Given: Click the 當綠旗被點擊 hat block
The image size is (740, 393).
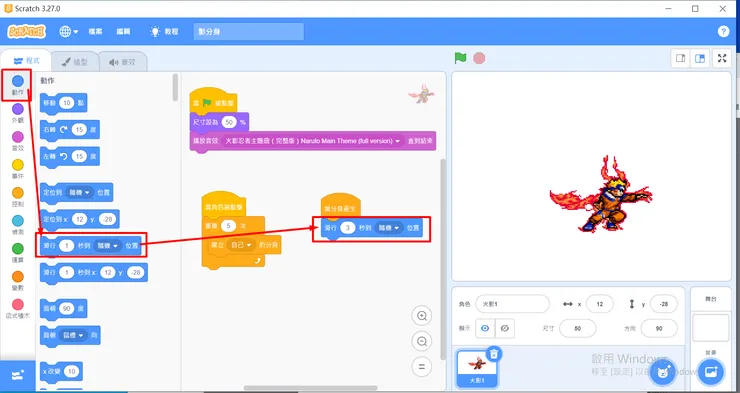Looking at the screenshot, I should [213, 100].
